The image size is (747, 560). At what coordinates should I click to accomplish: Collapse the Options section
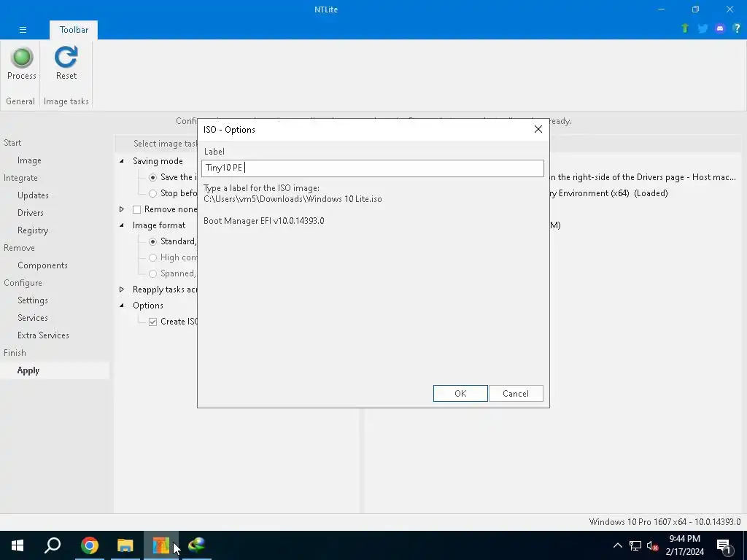[122, 306]
